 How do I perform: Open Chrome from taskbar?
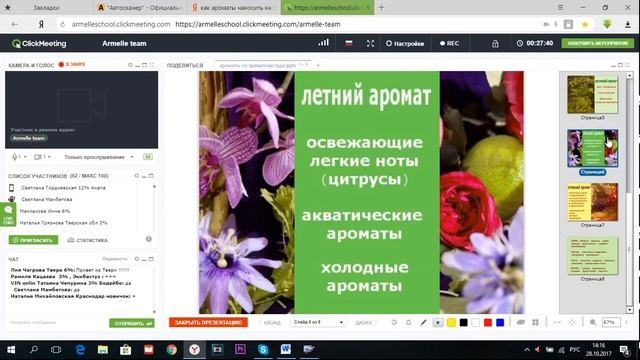(x=171, y=349)
